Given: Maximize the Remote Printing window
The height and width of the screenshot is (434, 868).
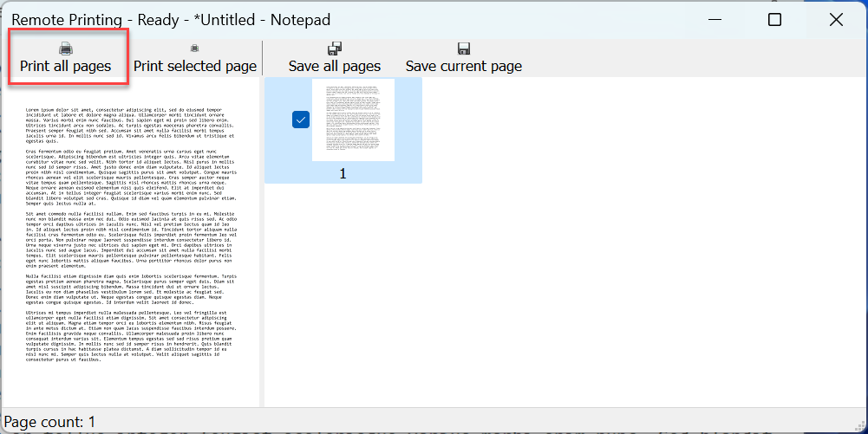Looking at the screenshot, I should pyautogui.click(x=775, y=19).
